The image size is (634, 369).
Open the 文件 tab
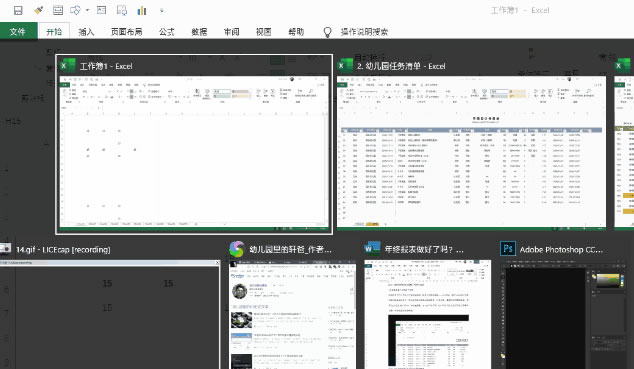pos(18,32)
